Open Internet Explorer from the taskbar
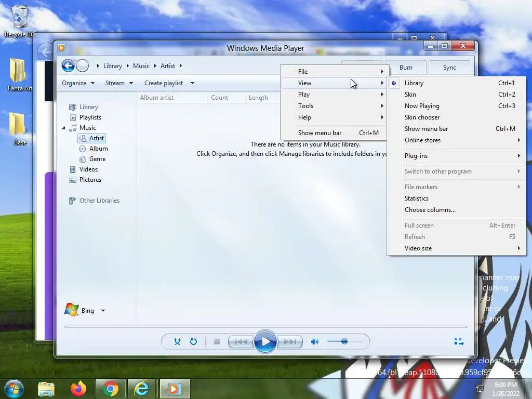 pos(141,389)
